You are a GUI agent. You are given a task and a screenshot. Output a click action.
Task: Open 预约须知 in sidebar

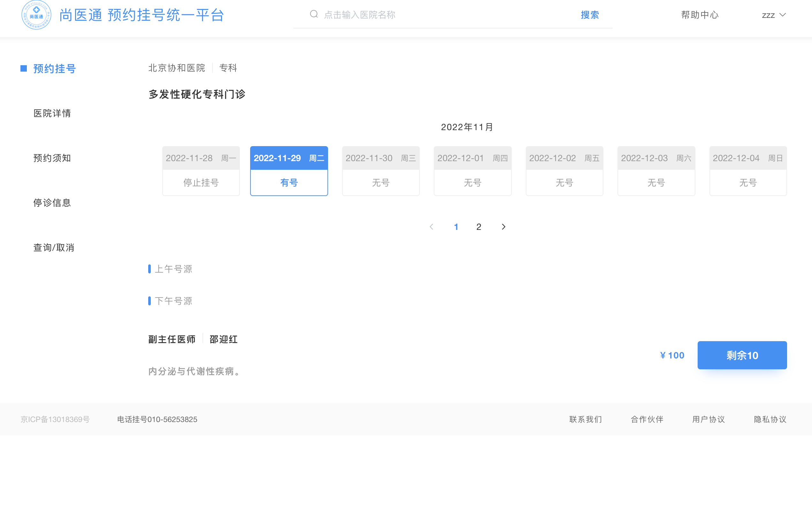pos(52,158)
